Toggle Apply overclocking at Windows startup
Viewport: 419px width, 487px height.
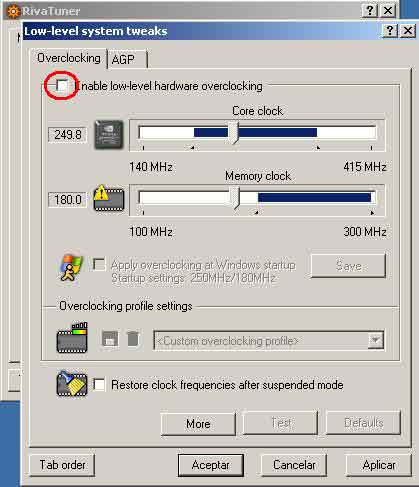(x=99, y=265)
